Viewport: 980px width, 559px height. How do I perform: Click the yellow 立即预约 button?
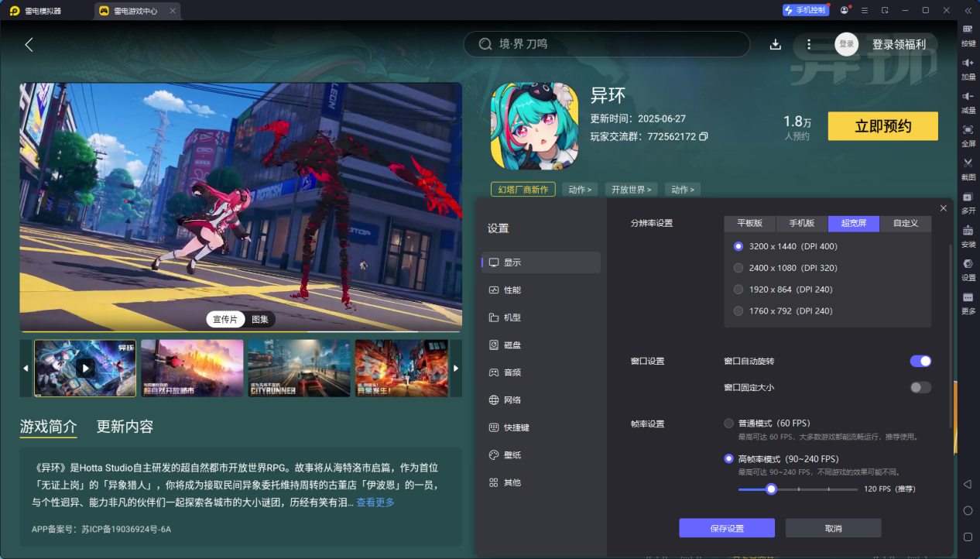(x=882, y=126)
